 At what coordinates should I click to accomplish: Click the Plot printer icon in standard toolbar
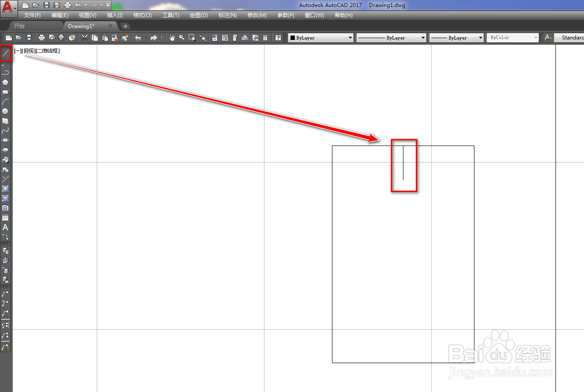pyautogui.click(x=42, y=38)
